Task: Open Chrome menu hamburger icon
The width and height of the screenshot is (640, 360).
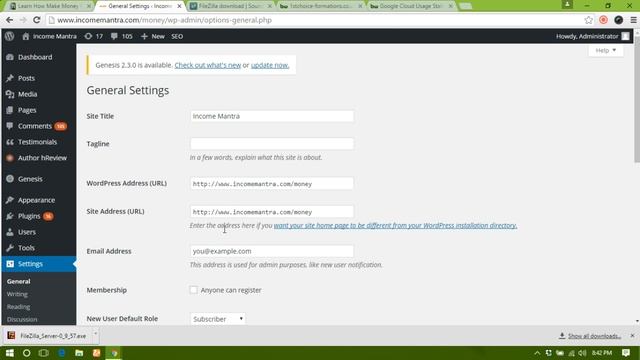Action: coord(633,20)
